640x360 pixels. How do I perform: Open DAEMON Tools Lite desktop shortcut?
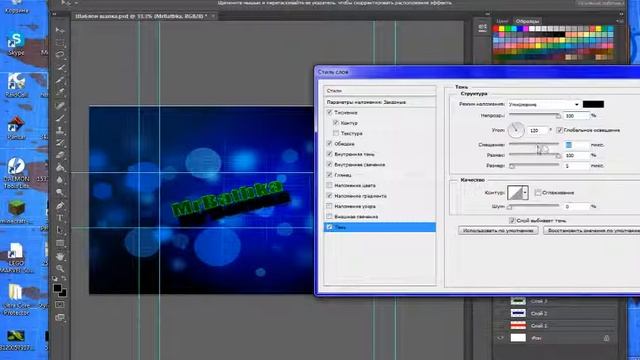coord(16,173)
